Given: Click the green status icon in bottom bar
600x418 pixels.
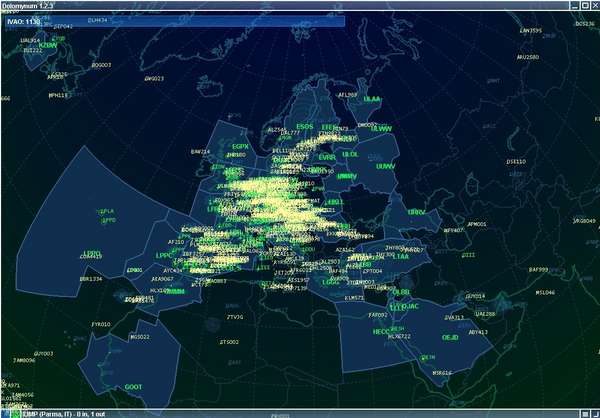Looking at the screenshot, I should [16, 414].
